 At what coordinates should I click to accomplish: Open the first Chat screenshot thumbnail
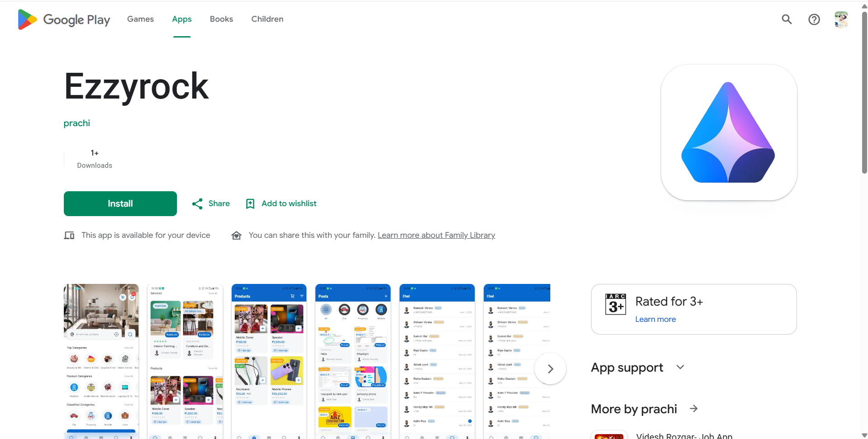click(437, 361)
